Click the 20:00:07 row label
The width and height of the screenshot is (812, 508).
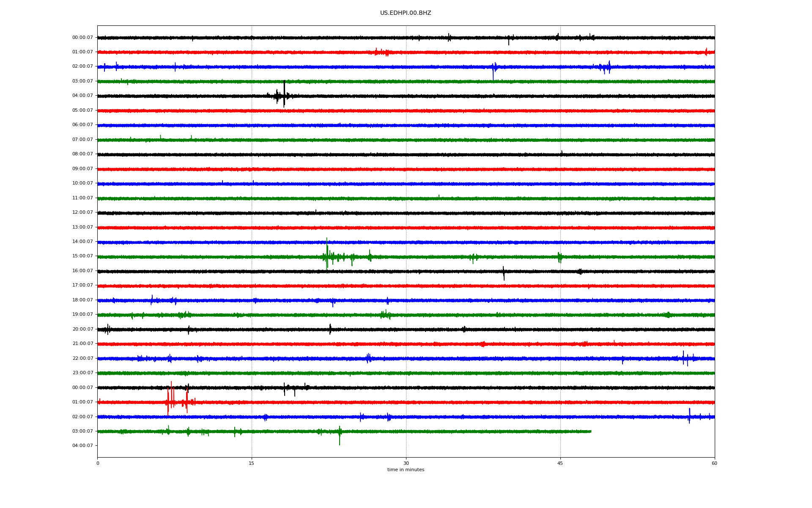tap(82, 329)
